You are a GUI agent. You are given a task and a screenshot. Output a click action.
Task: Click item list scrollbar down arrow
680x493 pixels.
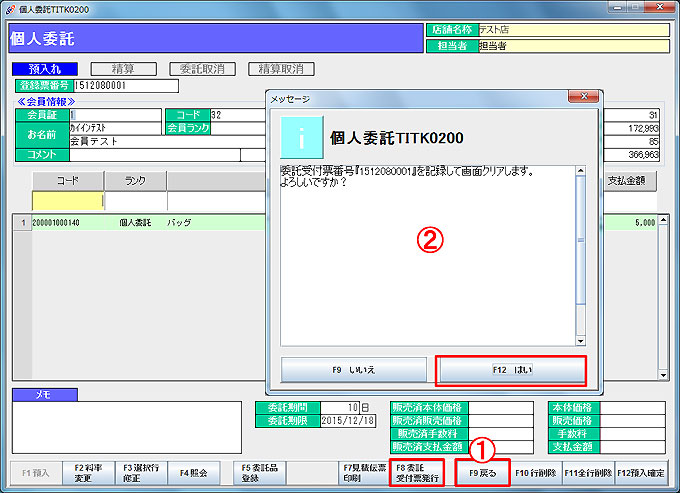coord(663,375)
